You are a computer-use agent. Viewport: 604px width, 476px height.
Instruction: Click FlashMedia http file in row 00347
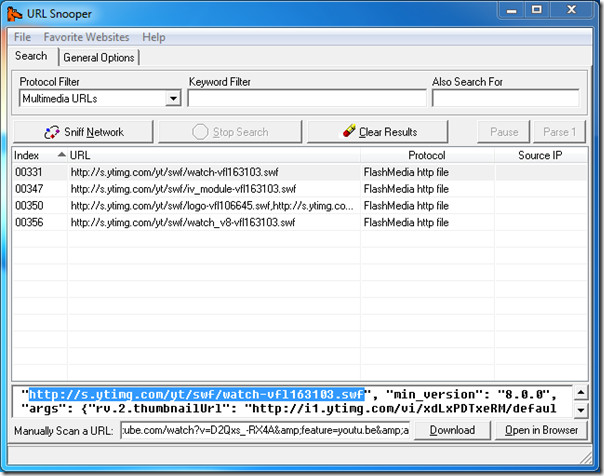tap(406, 189)
